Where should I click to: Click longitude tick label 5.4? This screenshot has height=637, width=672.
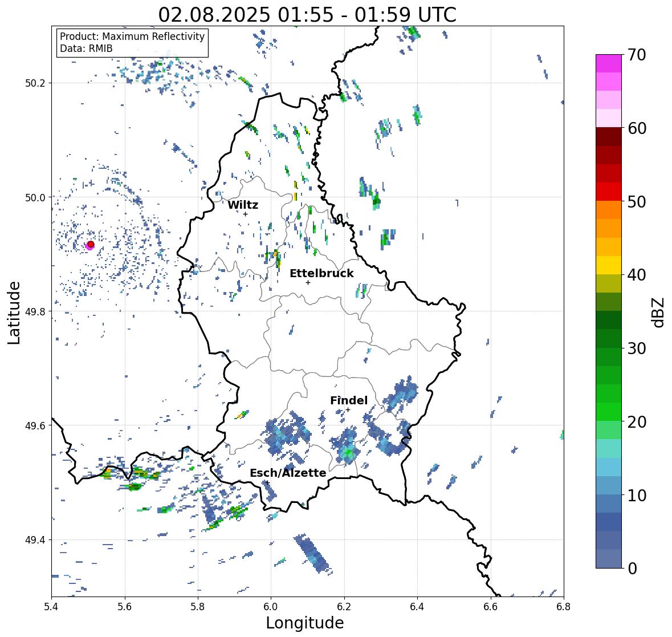51,606
